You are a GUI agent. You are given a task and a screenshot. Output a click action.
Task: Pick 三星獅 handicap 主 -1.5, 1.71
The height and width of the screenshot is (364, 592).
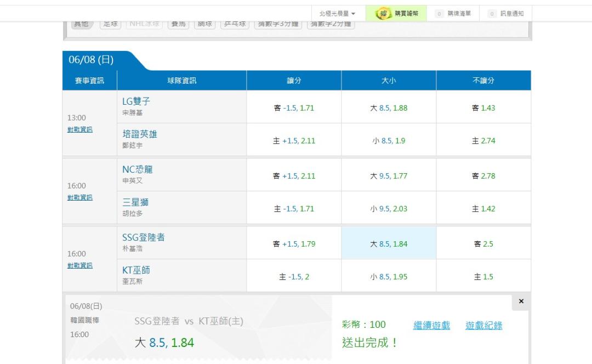point(294,209)
